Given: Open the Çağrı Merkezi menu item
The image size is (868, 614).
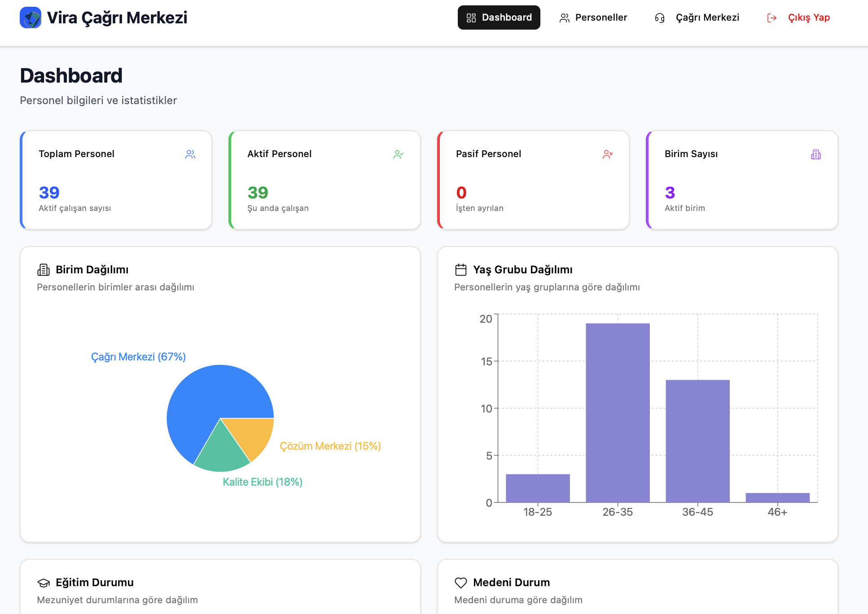Looking at the screenshot, I should (697, 18).
